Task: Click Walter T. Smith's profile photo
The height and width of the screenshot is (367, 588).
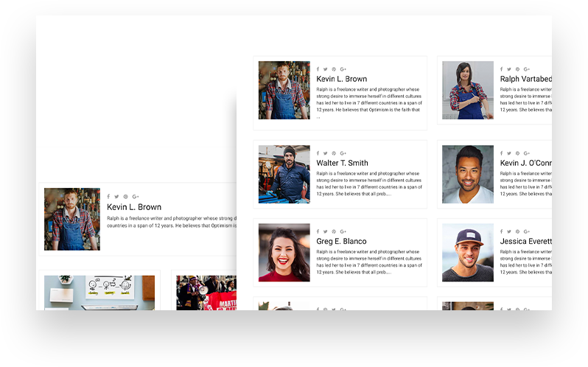Action: click(284, 174)
